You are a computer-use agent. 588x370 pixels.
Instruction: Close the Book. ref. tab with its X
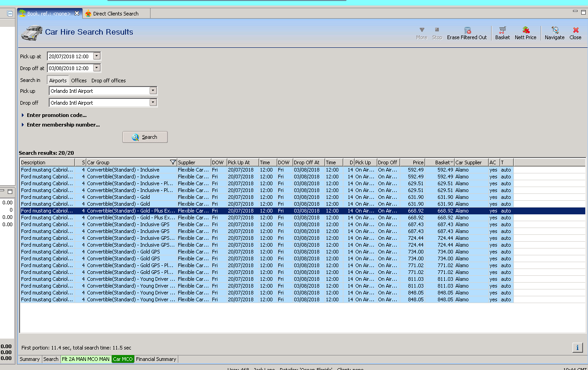[x=77, y=13]
